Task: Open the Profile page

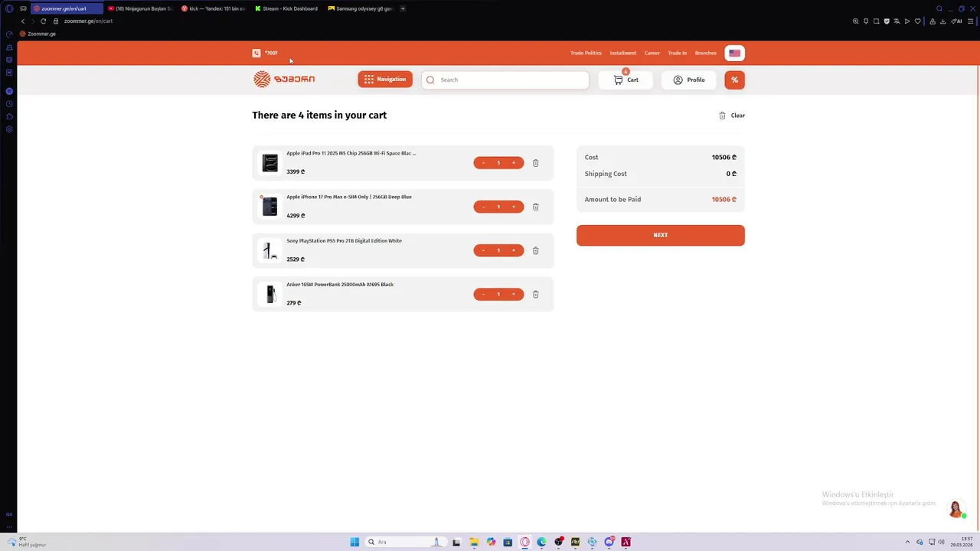Action: [689, 80]
